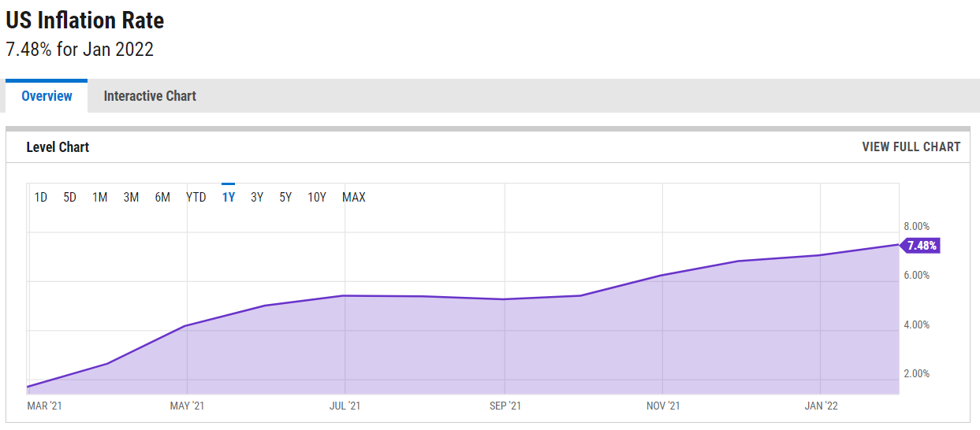
Task: Choose the 6M chart period
Action: (x=162, y=197)
